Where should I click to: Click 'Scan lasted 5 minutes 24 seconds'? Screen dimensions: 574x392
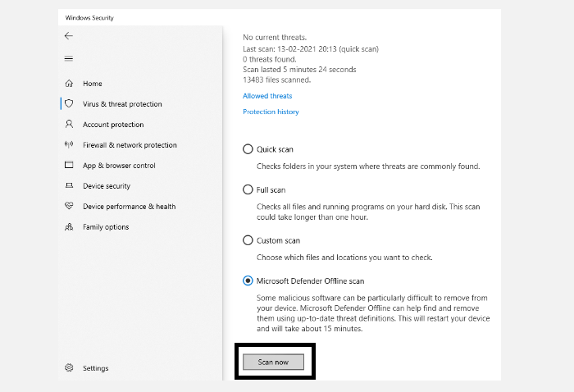(299, 70)
